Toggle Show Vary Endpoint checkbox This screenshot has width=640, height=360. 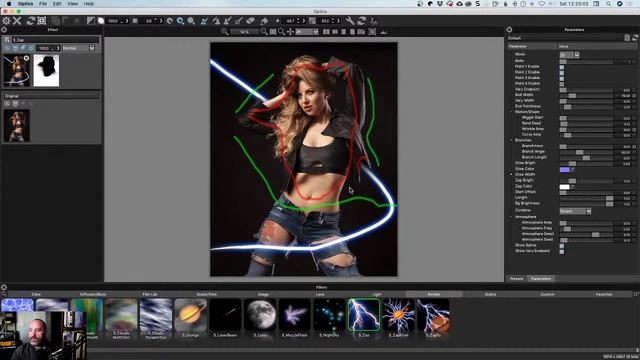(562, 251)
